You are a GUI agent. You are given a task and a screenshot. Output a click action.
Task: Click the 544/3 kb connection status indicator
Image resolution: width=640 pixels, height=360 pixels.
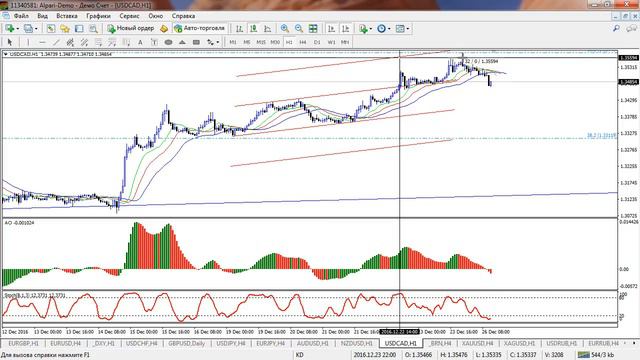pos(596,355)
